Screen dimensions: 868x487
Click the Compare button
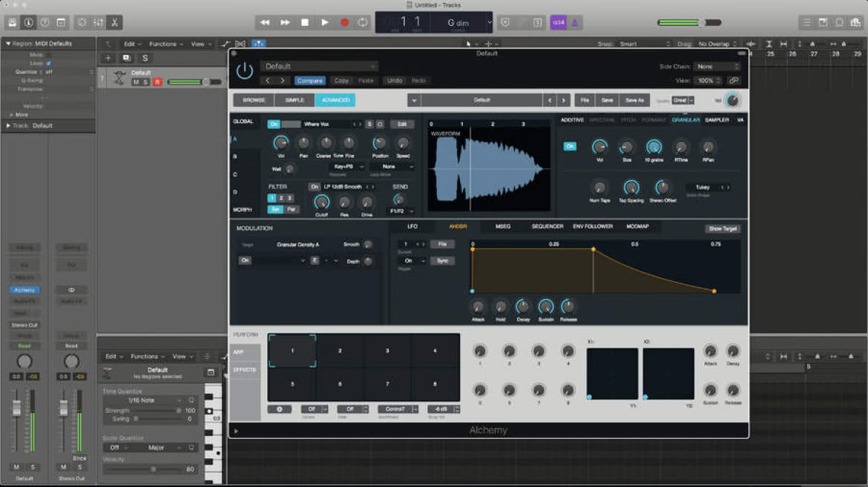(x=309, y=81)
